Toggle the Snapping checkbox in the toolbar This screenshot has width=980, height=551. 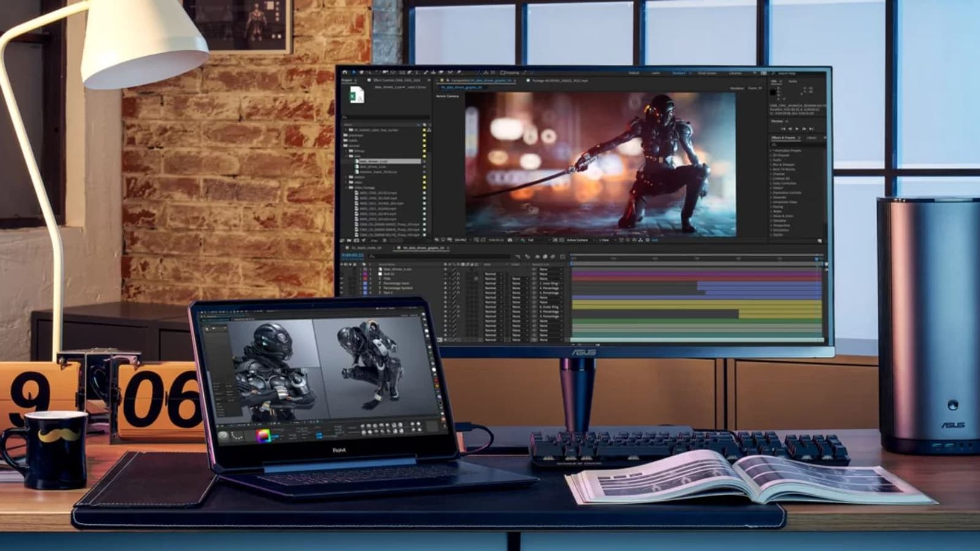tap(502, 73)
